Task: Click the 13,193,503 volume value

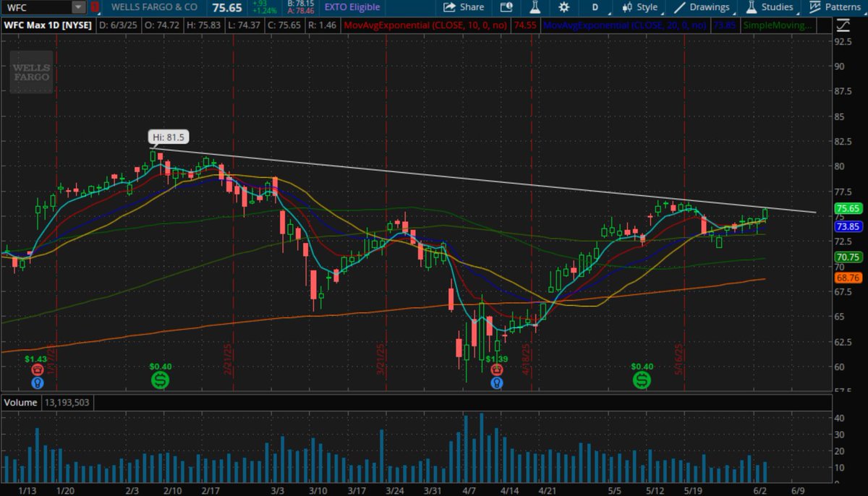Action: [67, 403]
